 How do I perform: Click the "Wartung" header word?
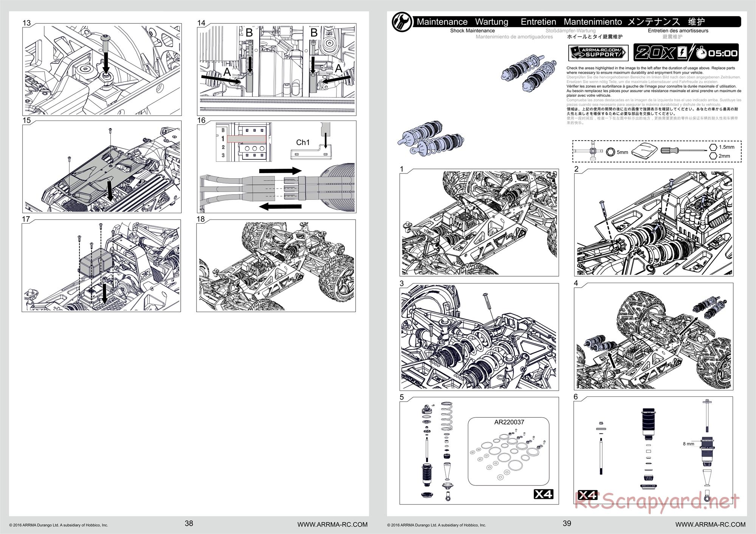492,22
